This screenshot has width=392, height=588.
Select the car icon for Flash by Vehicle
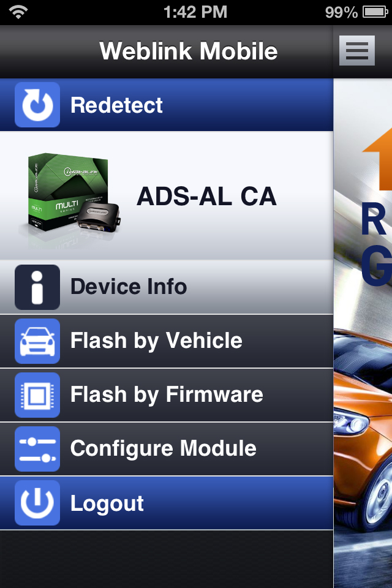click(x=37, y=341)
